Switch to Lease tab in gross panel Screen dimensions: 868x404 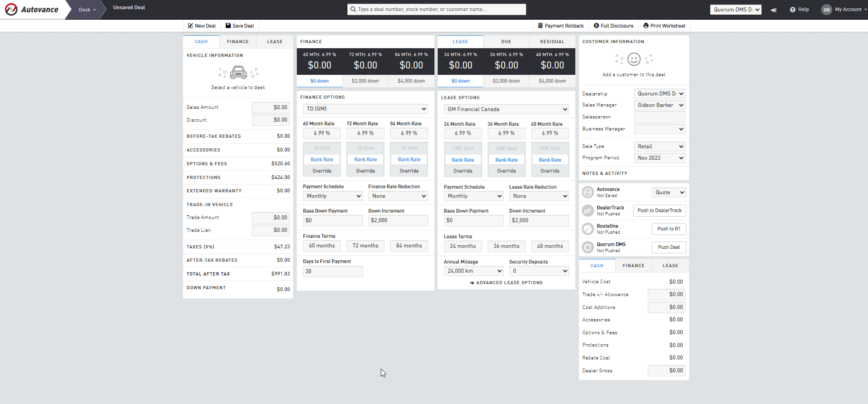click(x=670, y=266)
